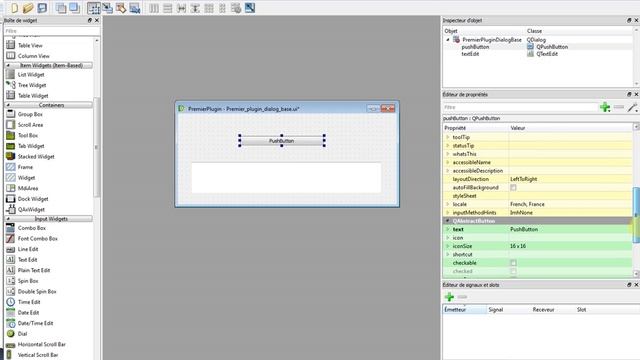Expand the whatsThis property
640x360 pixels.
pyautogui.click(x=448, y=154)
